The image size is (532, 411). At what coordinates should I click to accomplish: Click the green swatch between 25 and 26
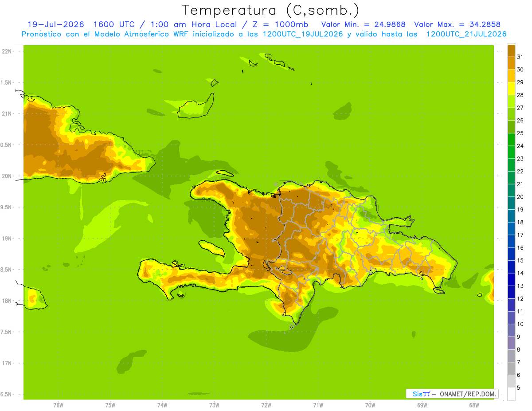(511, 127)
